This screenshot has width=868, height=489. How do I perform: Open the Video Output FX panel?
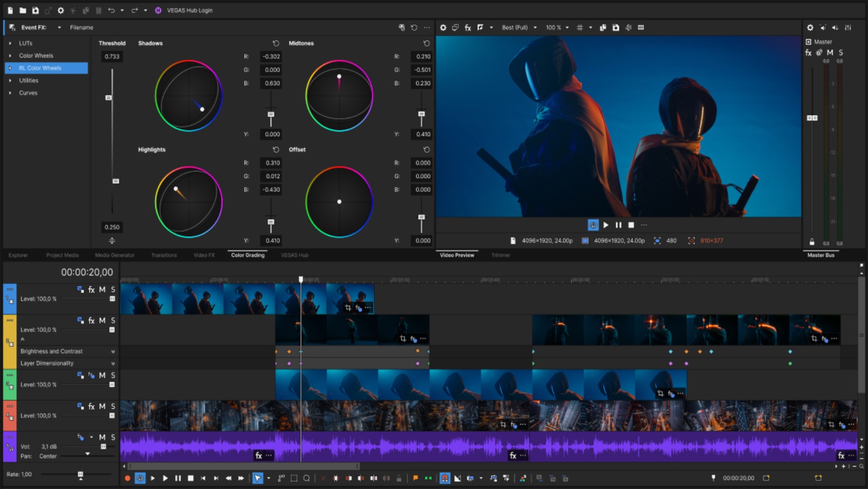point(468,27)
